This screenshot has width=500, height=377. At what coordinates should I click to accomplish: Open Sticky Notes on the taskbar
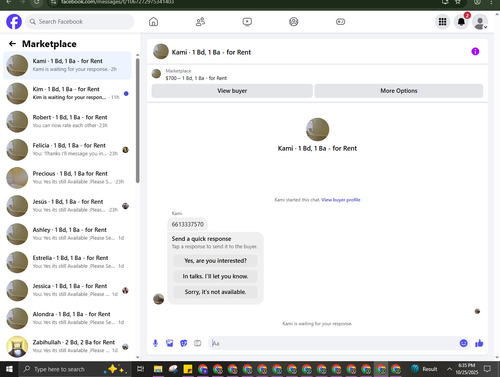point(188,369)
